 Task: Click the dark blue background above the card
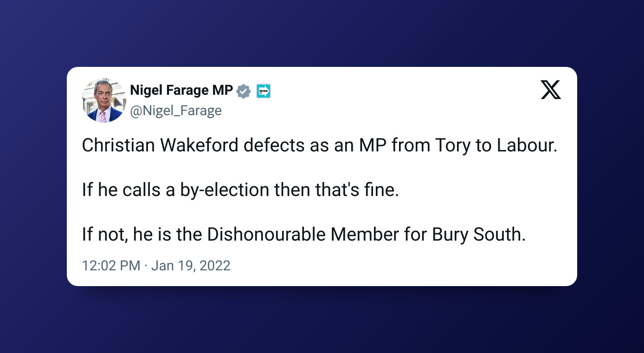click(322, 33)
